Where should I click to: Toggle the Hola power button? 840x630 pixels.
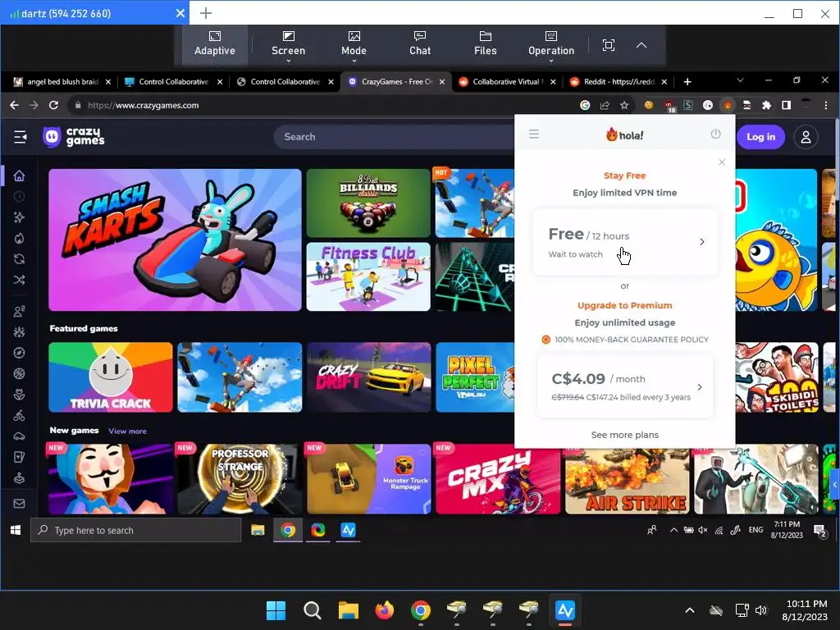tap(715, 134)
